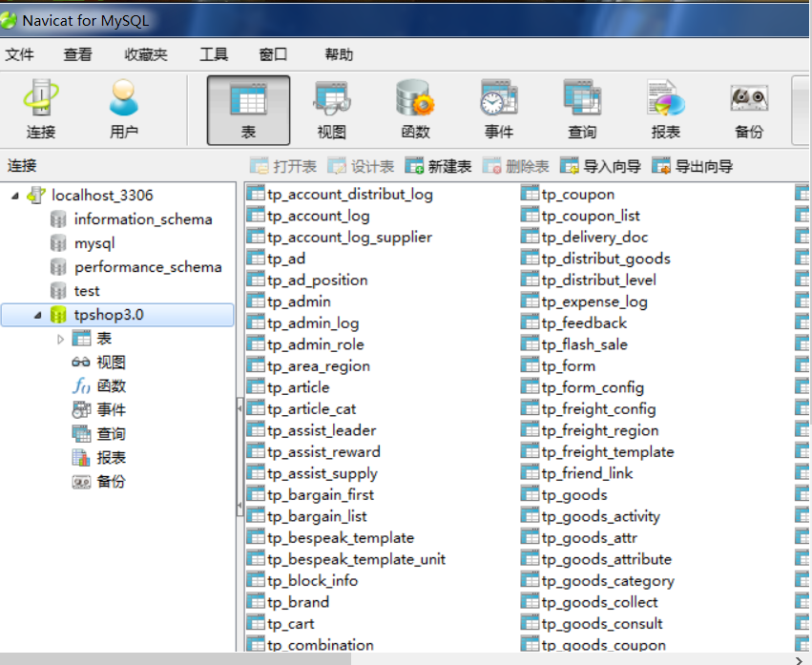Select the tp_goods_consult table
This screenshot has width=812, height=665.
click(602, 624)
